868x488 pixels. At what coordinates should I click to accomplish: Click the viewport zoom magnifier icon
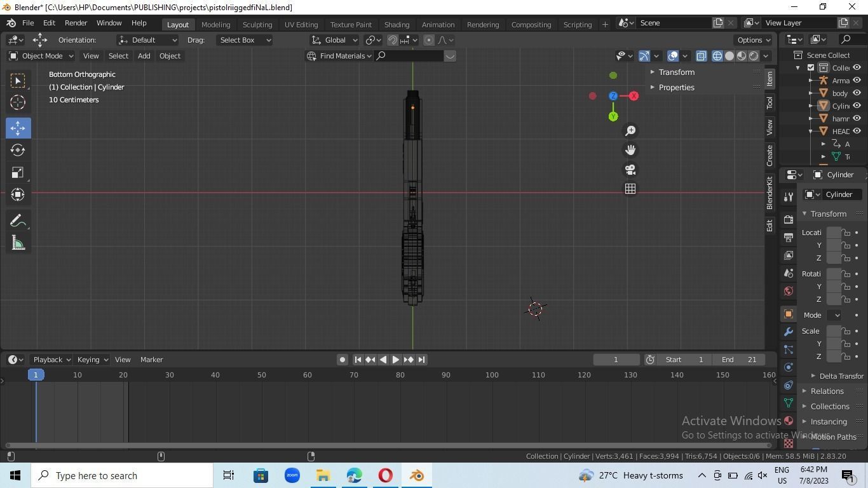pyautogui.click(x=630, y=131)
